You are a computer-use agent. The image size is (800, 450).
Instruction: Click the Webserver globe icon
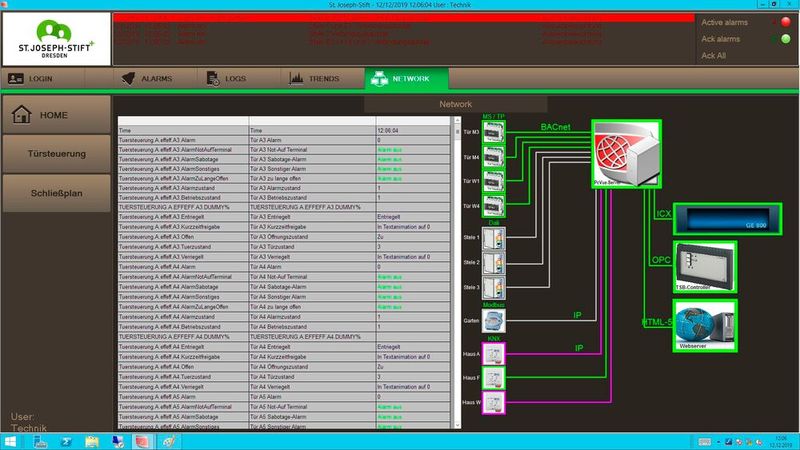pos(704,325)
